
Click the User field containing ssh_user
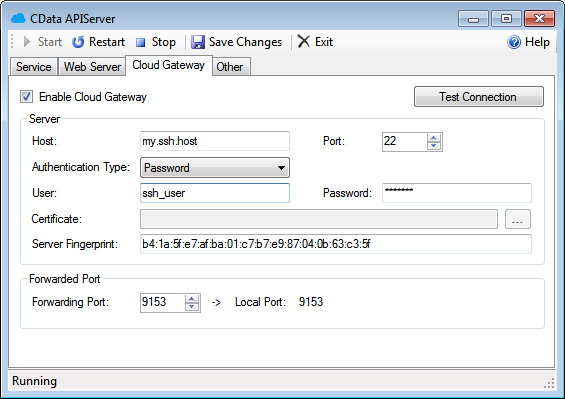[215, 193]
